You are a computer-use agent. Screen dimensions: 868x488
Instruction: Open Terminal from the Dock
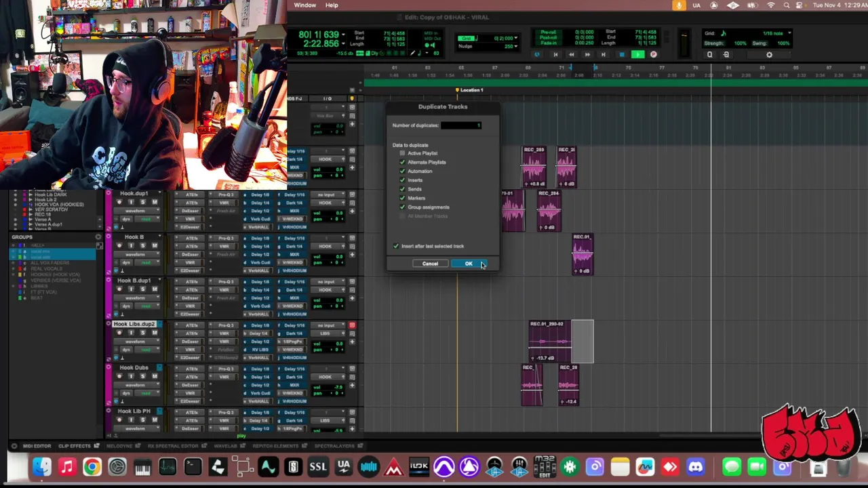(x=193, y=467)
